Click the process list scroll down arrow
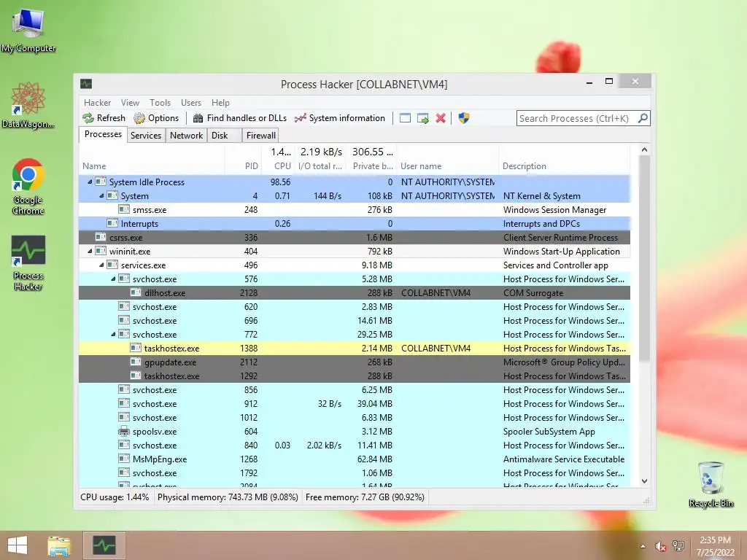Screen dimensions: 747x560 pyautogui.click(x=645, y=481)
